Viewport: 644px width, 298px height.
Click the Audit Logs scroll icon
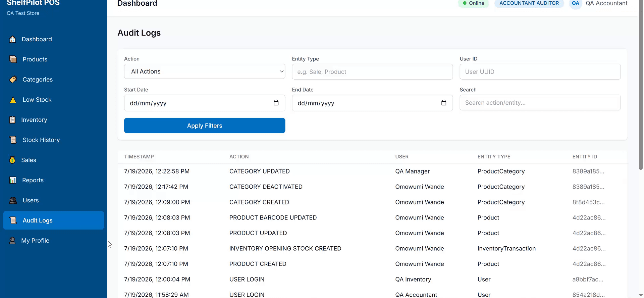pyautogui.click(x=13, y=220)
